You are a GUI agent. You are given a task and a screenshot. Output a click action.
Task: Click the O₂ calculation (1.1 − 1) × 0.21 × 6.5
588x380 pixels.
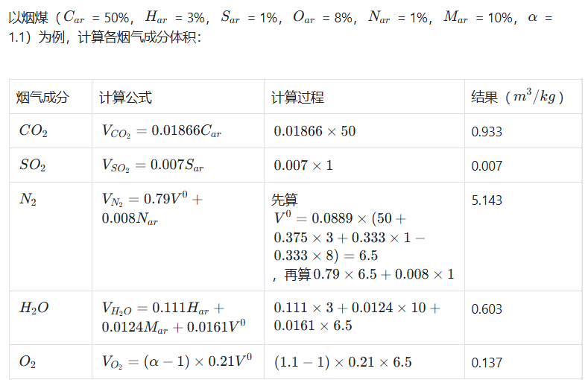coord(342,362)
